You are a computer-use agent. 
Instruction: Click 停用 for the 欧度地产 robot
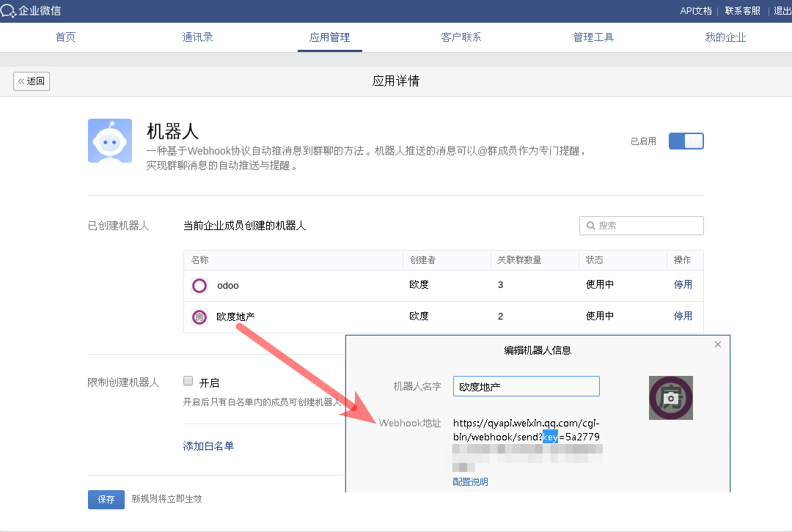point(683,316)
